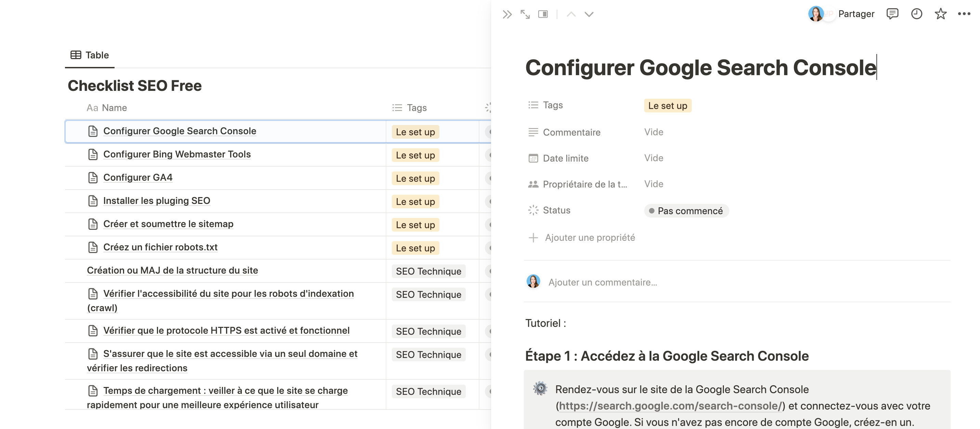
Task: Fill the empty Commentaire value field
Action: (x=653, y=132)
